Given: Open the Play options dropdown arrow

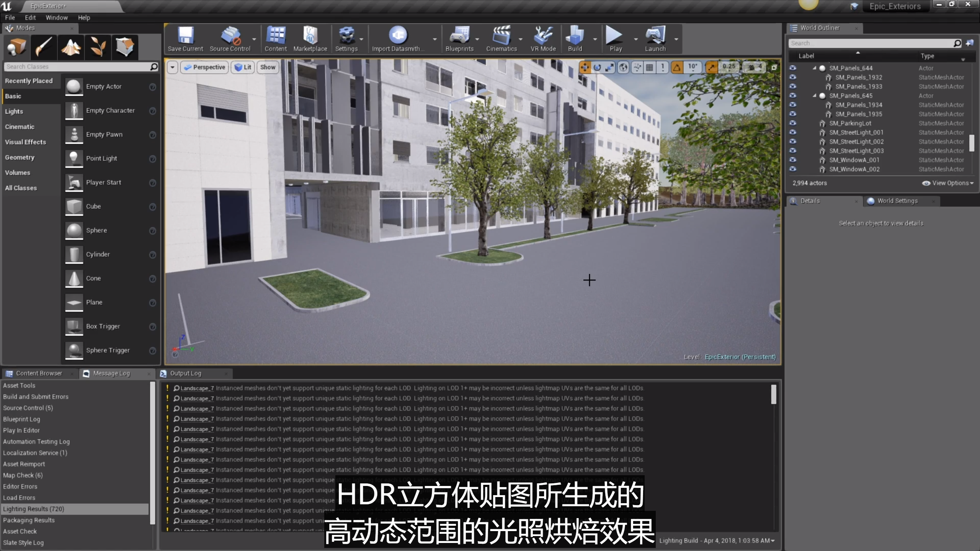Looking at the screenshot, I should (x=636, y=39).
